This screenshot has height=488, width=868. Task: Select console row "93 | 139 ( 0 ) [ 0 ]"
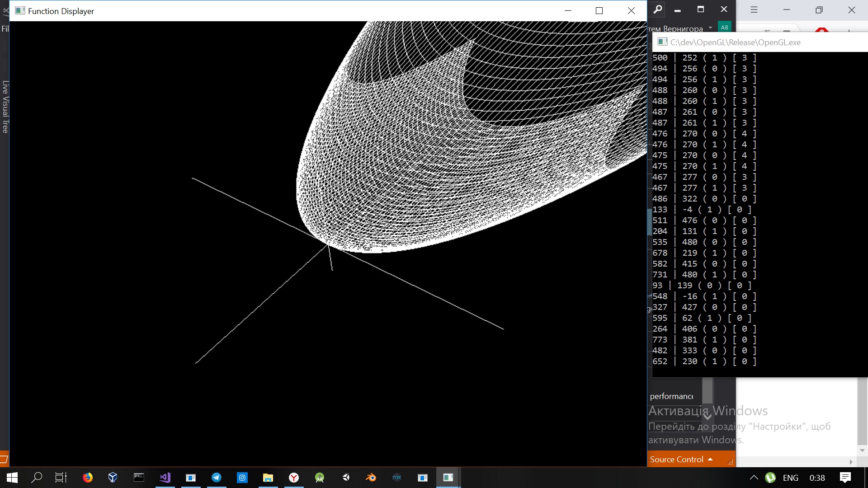pos(702,285)
